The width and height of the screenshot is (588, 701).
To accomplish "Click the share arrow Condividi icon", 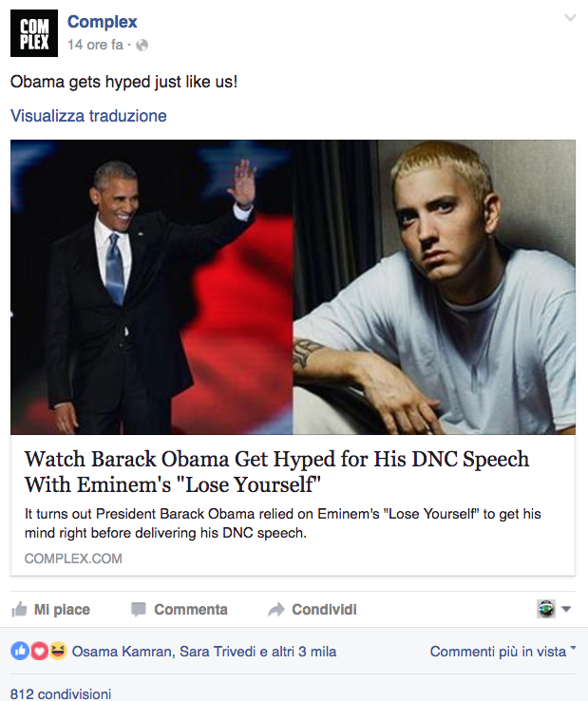I will pos(276,610).
